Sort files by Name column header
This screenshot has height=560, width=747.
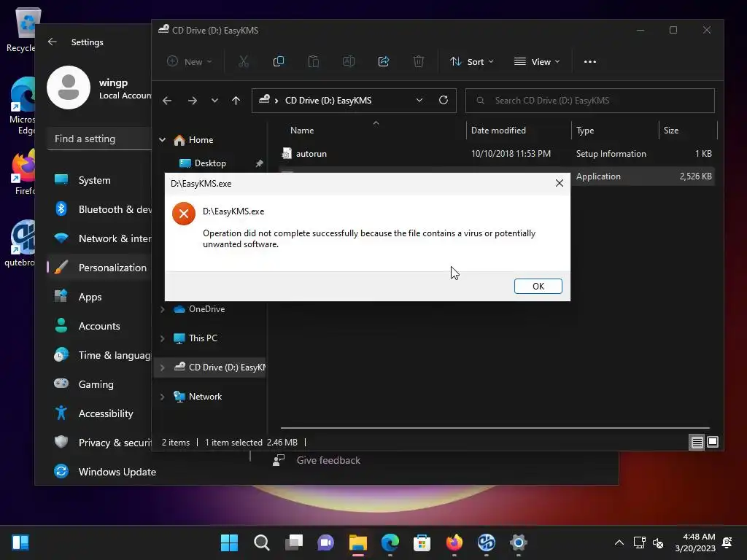(302, 131)
